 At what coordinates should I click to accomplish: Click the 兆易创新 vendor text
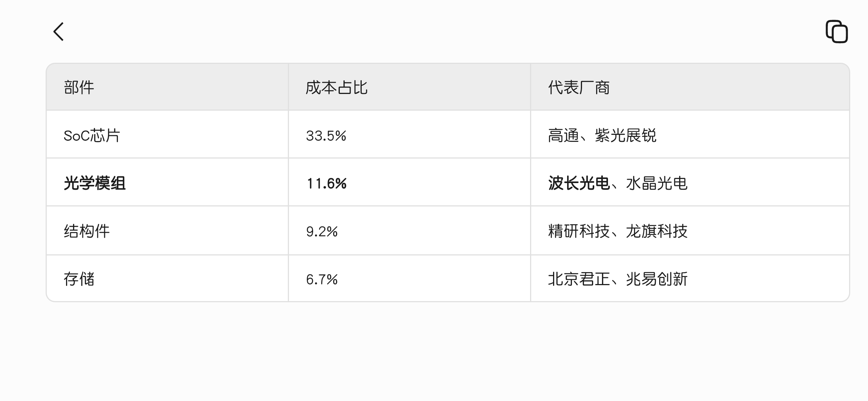[x=657, y=279]
